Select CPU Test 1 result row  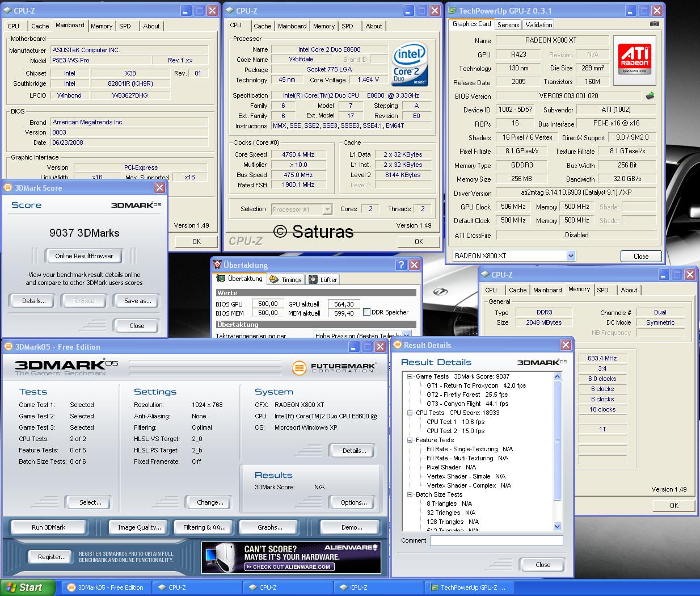pyautogui.click(x=456, y=422)
